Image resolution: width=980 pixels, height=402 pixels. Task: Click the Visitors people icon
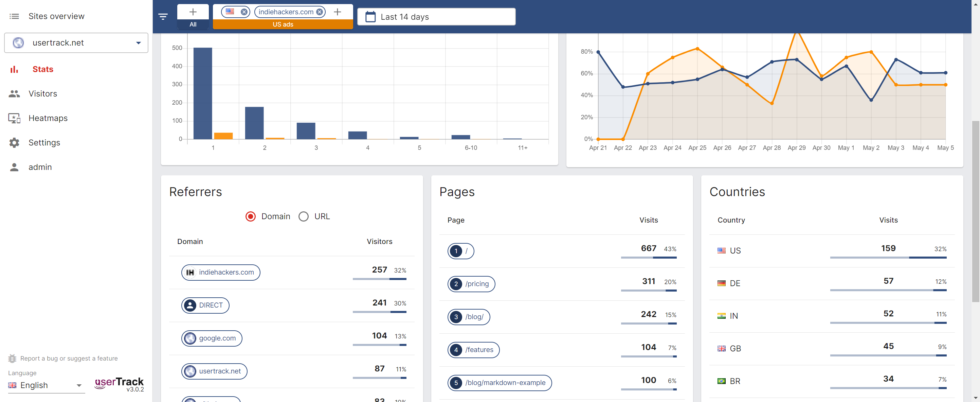coord(14,94)
